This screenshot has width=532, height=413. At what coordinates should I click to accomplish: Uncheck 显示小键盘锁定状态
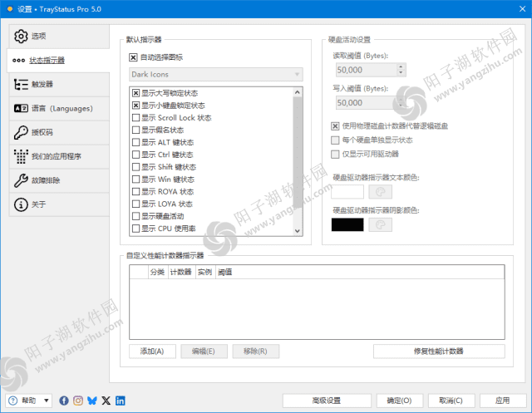[135, 106]
